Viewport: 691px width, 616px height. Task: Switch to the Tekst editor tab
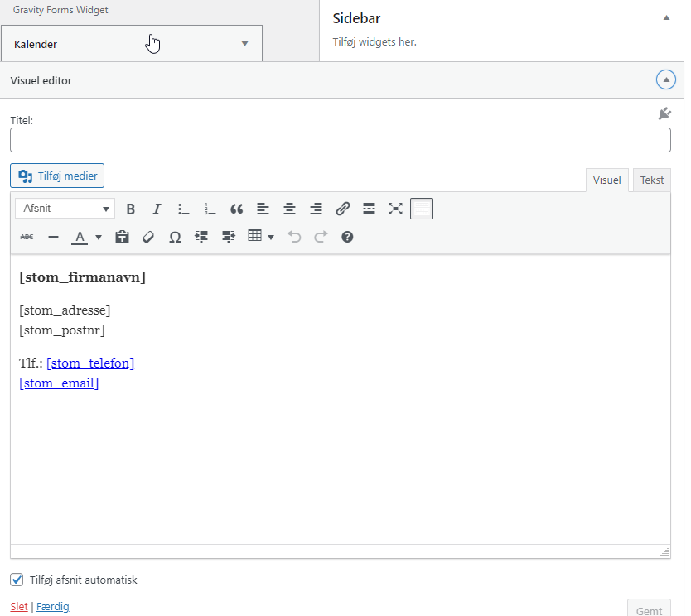[x=651, y=180]
